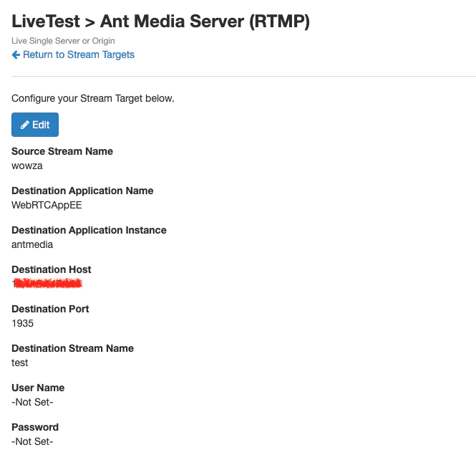
Task: Click the 'Source Stream Name' label
Action: click(x=62, y=151)
